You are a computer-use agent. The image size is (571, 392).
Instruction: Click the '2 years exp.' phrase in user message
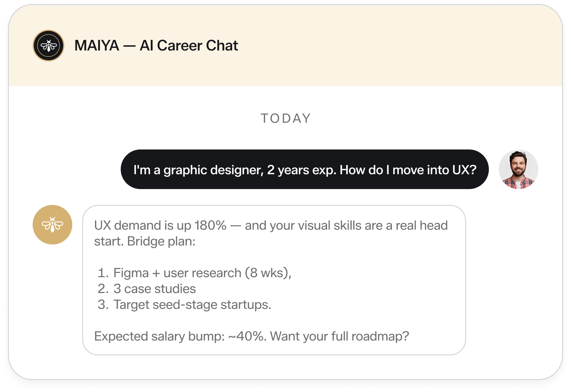click(x=301, y=170)
